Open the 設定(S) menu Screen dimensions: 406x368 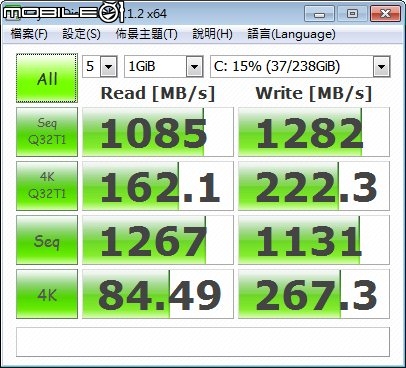pyautogui.click(x=81, y=34)
